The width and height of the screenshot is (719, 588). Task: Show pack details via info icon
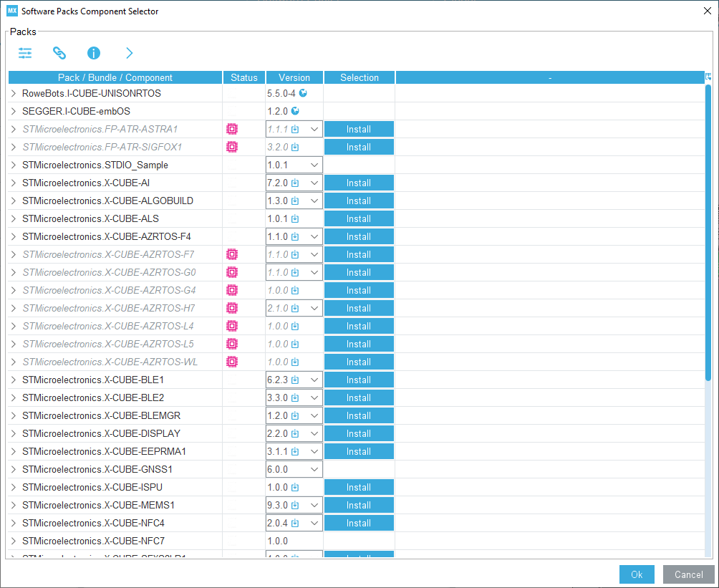(x=94, y=53)
